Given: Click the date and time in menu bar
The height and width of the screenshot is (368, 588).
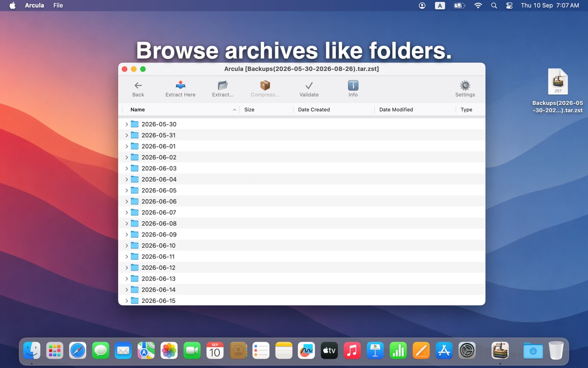Looking at the screenshot, I should coord(549,6).
